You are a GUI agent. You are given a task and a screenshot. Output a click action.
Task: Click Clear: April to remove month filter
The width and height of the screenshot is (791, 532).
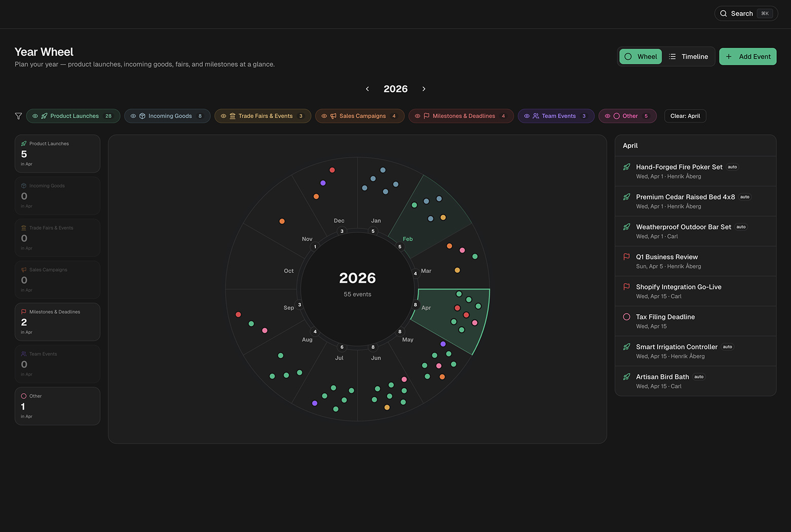(x=685, y=116)
